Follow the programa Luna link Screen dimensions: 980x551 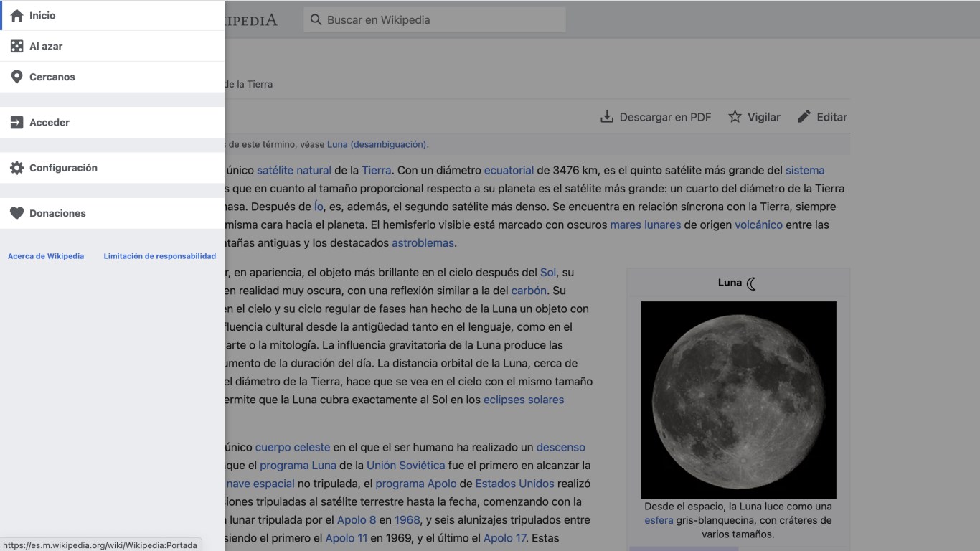pyautogui.click(x=298, y=466)
